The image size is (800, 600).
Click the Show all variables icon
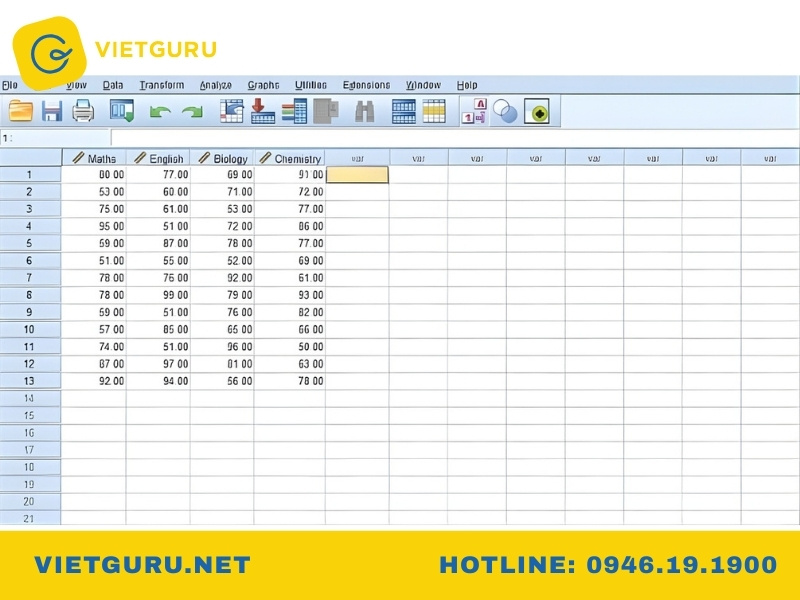tap(537, 111)
